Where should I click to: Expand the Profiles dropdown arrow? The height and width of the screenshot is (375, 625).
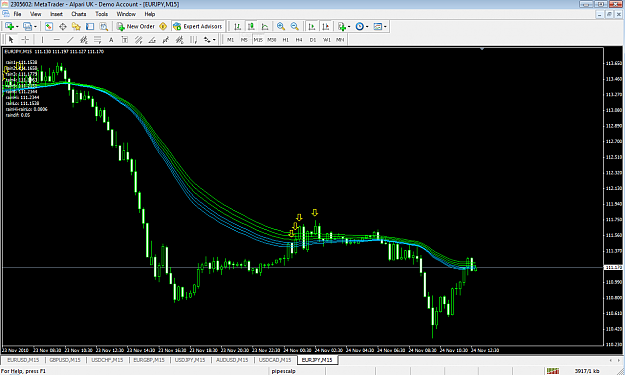tap(35, 27)
